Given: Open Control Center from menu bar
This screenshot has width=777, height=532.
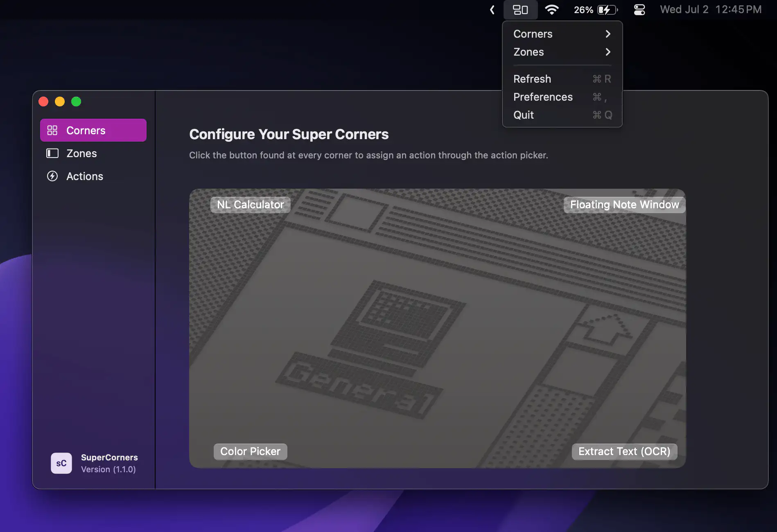Looking at the screenshot, I should 639,9.
